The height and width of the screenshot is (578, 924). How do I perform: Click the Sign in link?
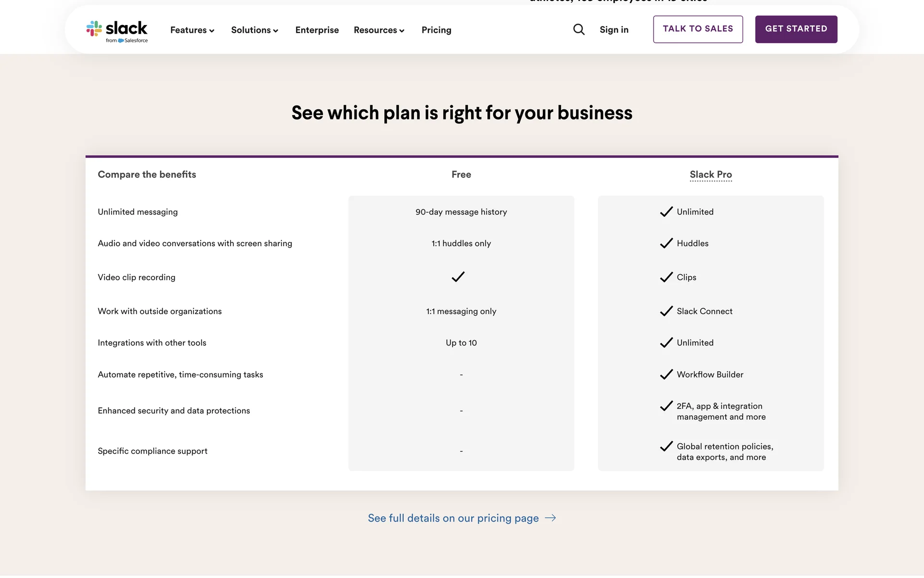[614, 29]
